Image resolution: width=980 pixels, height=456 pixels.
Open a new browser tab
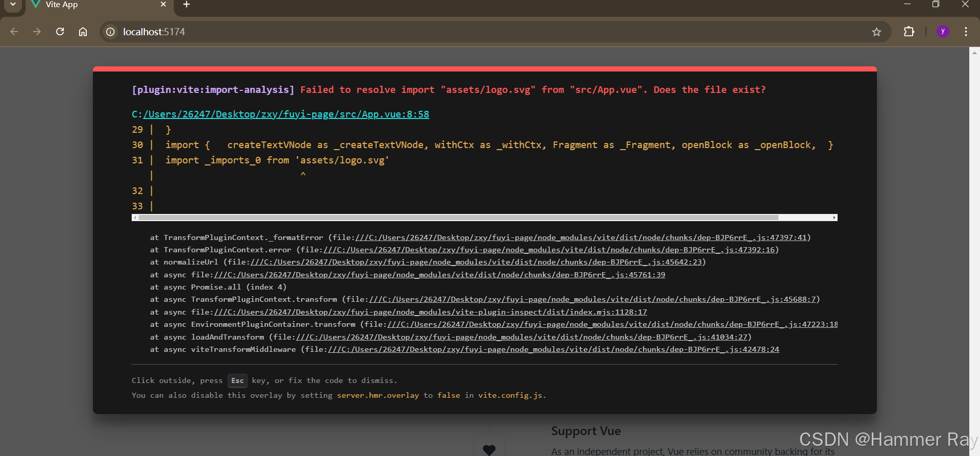point(186,4)
